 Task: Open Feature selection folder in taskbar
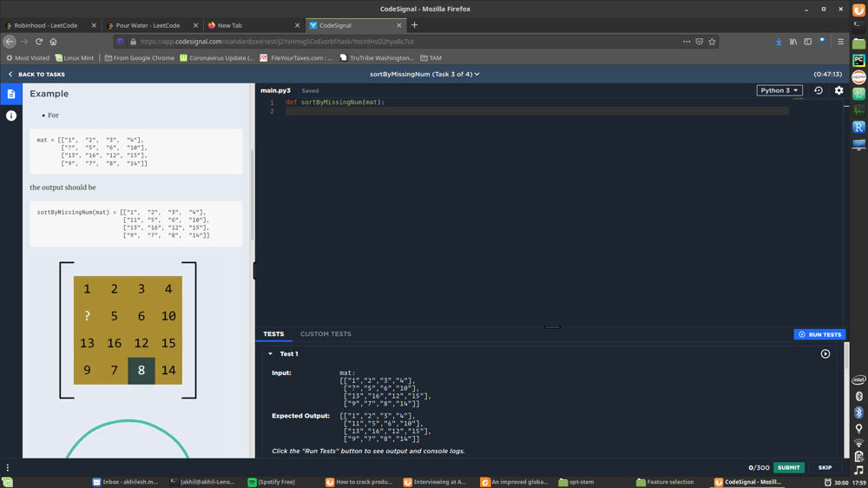[666, 482]
